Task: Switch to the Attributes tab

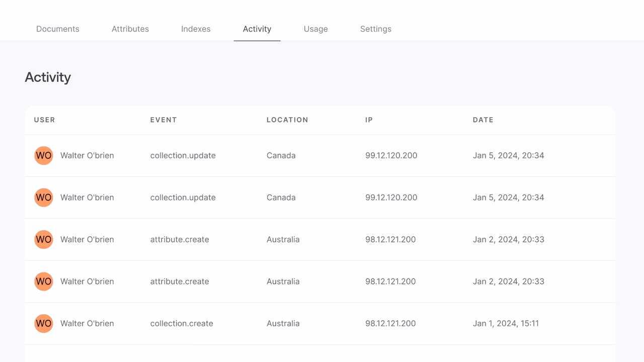Action: (130, 29)
